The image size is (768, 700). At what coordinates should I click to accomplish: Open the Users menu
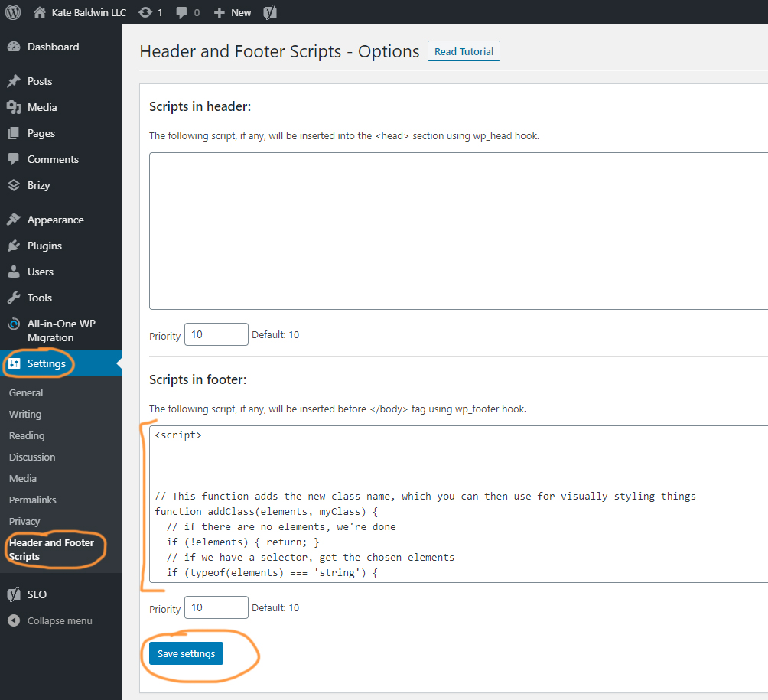(x=41, y=272)
